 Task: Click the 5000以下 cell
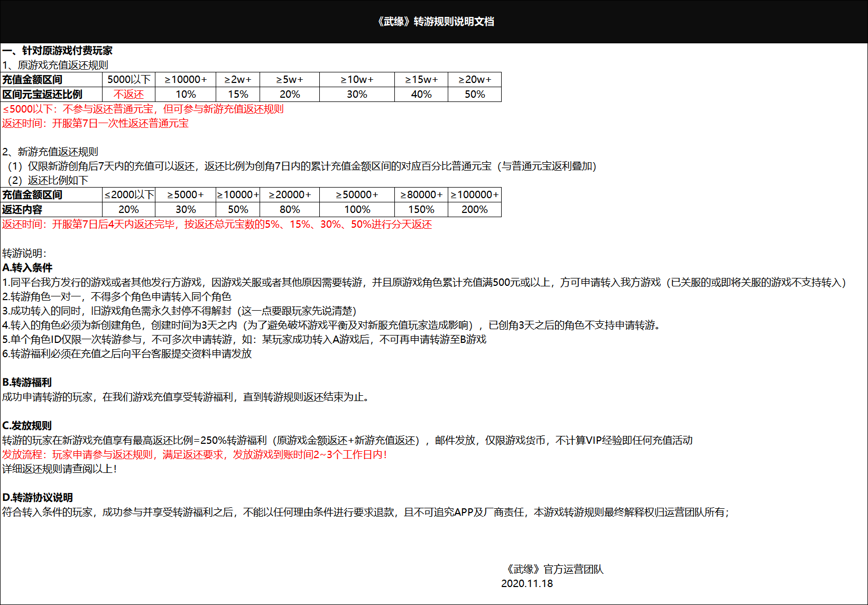[129, 79]
